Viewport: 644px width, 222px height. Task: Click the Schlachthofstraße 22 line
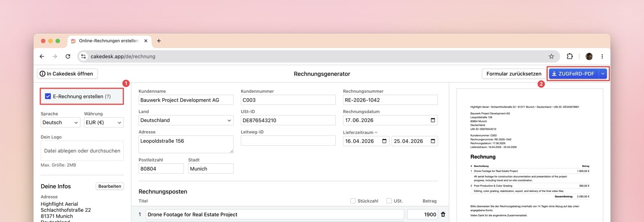pos(66,210)
